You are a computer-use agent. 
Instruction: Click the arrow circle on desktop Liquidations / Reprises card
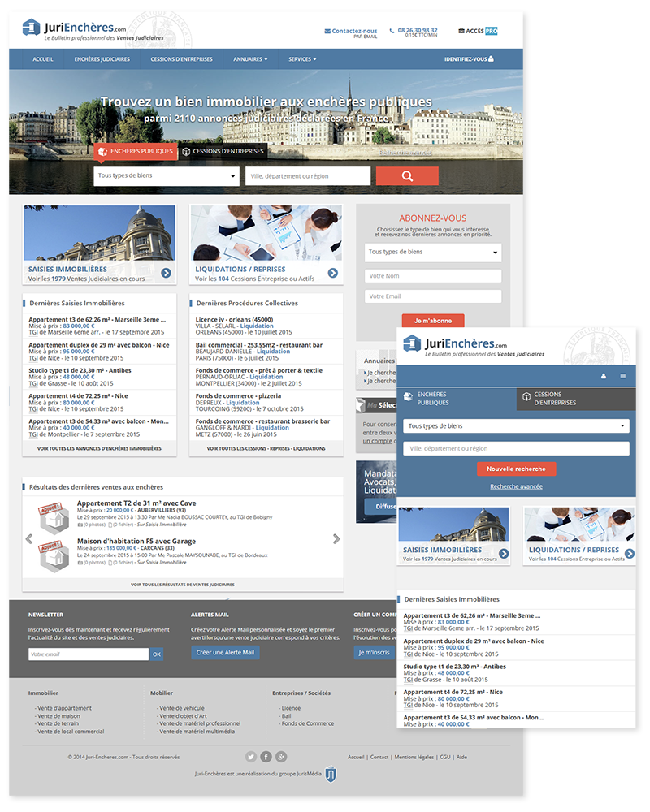click(x=333, y=273)
